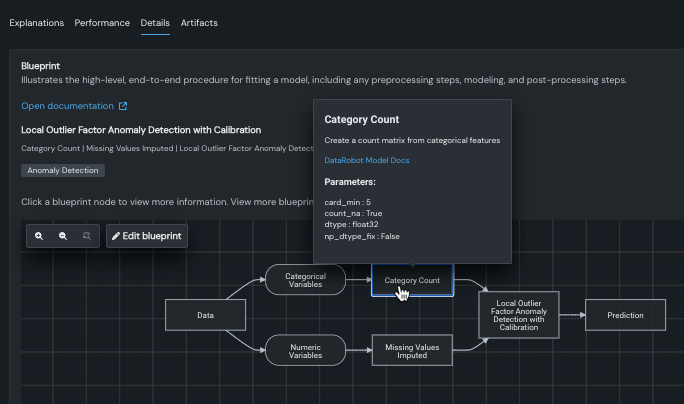This screenshot has height=404, width=684.
Task: Click the Anomaly Detection tag
Action: (x=62, y=170)
